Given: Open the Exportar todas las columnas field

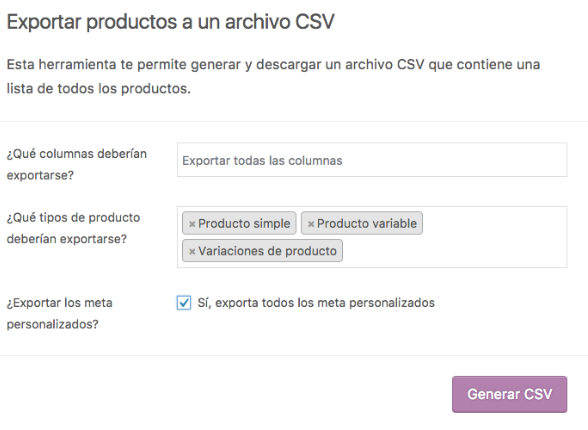Looking at the screenshot, I should click(x=372, y=160).
